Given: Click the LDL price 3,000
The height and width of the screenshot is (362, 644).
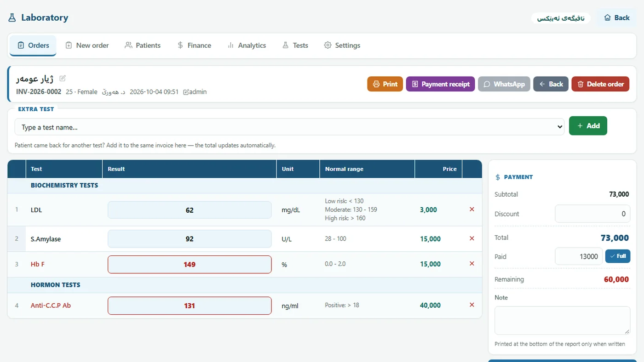Looking at the screenshot, I should (428, 209).
